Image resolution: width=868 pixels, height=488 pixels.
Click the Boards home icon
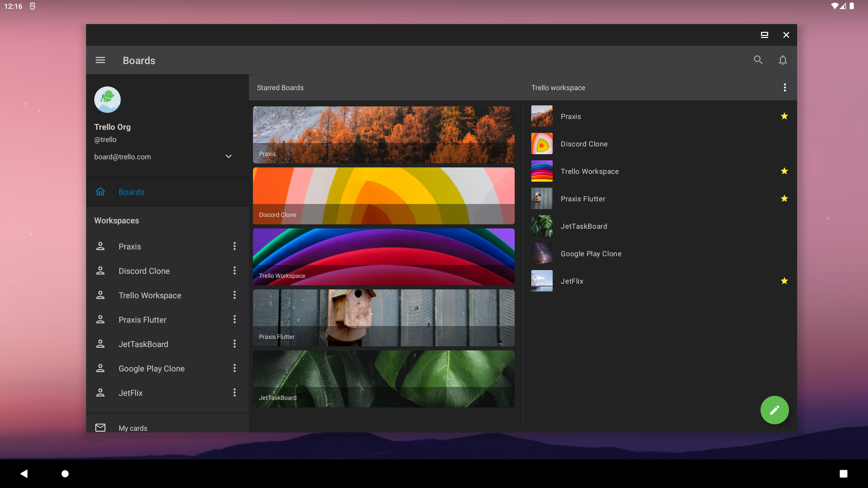(x=100, y=192)
